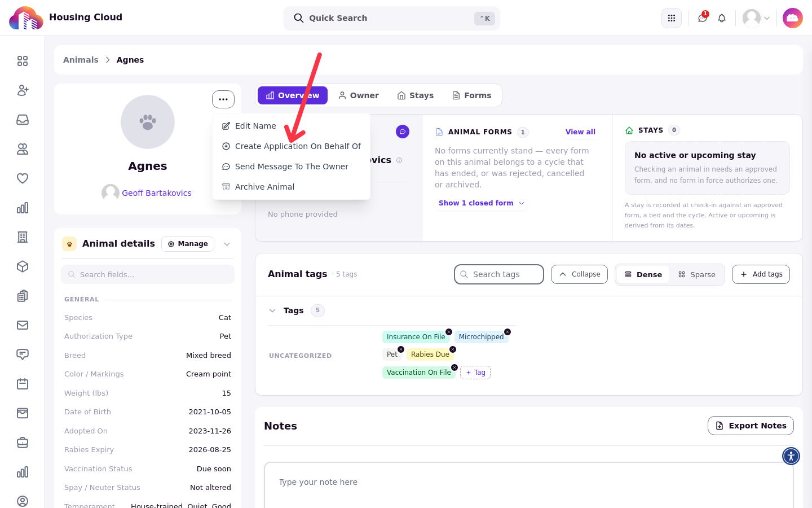Switch to the Stays tab
812x508 pixels.
(416, 95)
